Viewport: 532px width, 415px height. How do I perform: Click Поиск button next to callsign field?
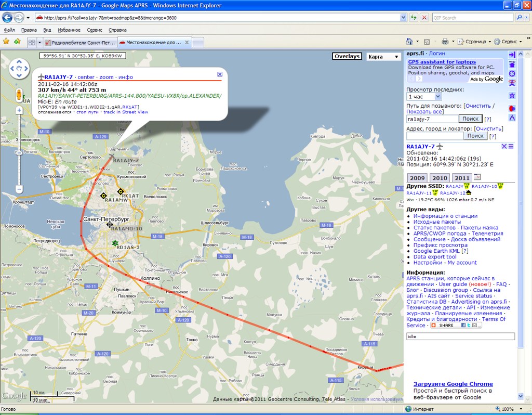[470, 119]
